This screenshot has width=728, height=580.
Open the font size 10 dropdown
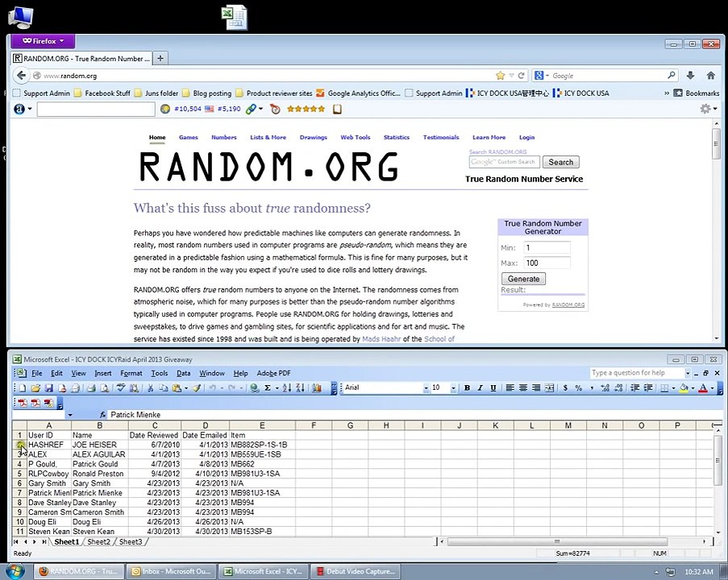point(453,388)
